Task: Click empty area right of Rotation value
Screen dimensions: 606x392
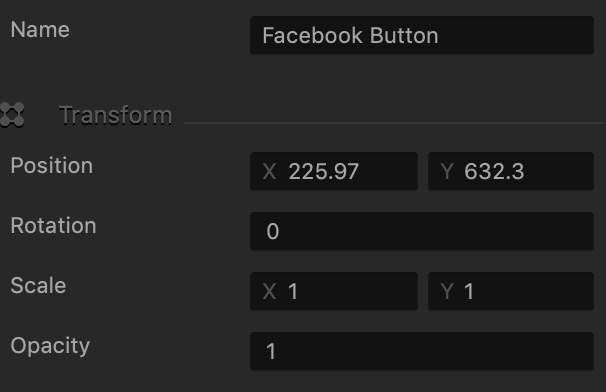Action: click(437, 231)
